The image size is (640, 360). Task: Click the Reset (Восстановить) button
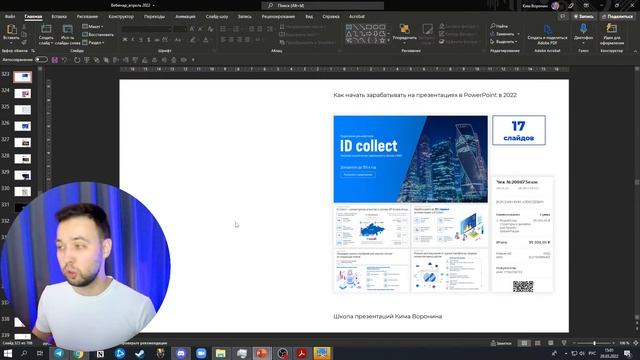click(x=98, y=34)
